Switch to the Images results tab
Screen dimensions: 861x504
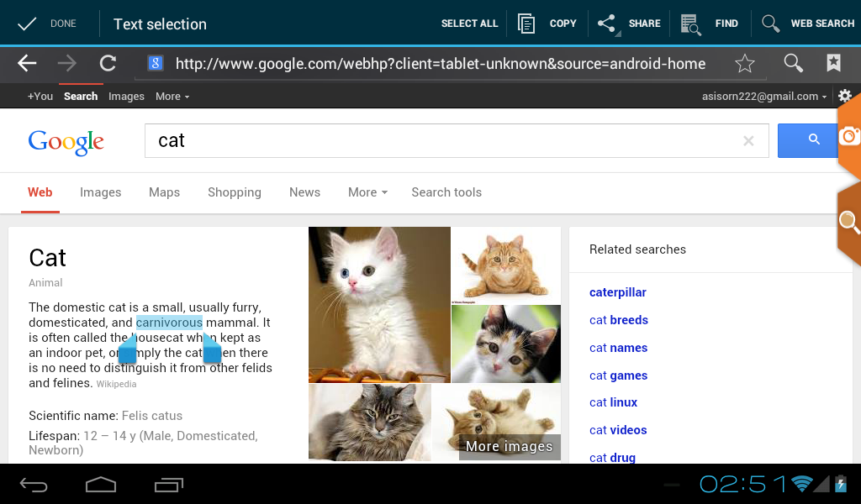(101, 192)
